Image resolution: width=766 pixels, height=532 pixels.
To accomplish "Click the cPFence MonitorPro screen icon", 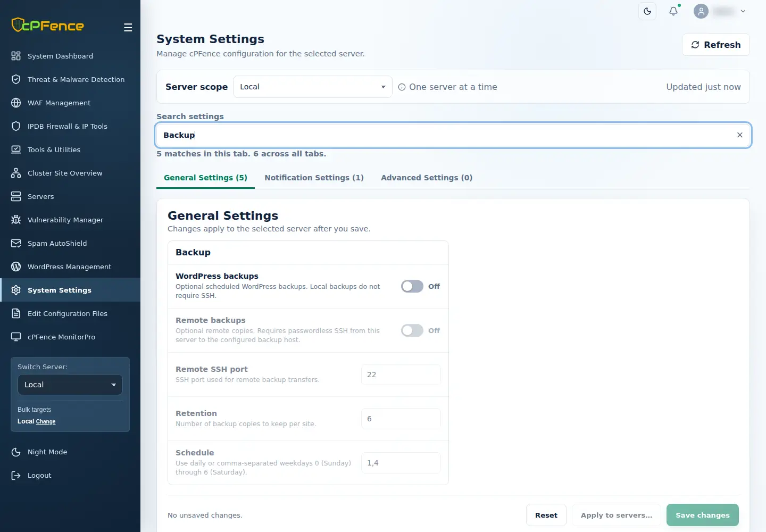I will click(x=16, y=337).
